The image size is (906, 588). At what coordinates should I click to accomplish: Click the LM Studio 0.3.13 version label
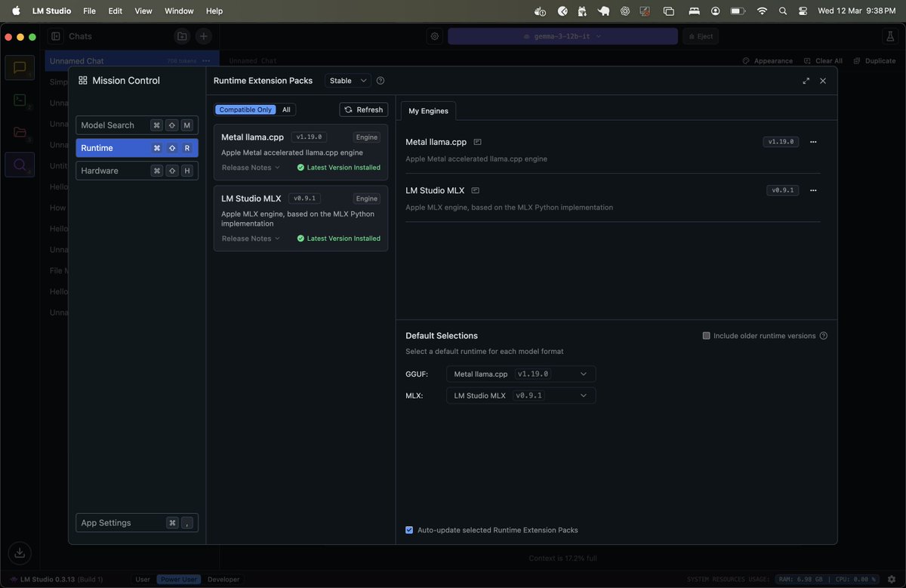[x=57, y=580]
